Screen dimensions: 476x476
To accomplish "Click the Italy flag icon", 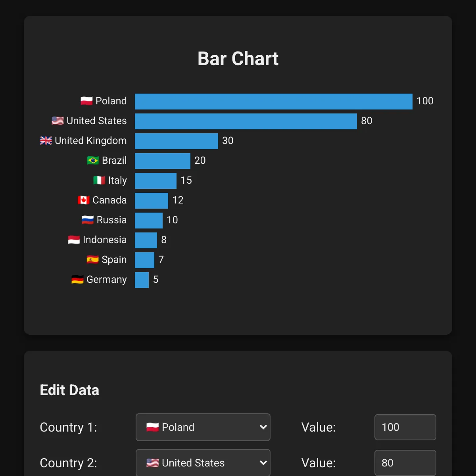I will pos(99,180).
